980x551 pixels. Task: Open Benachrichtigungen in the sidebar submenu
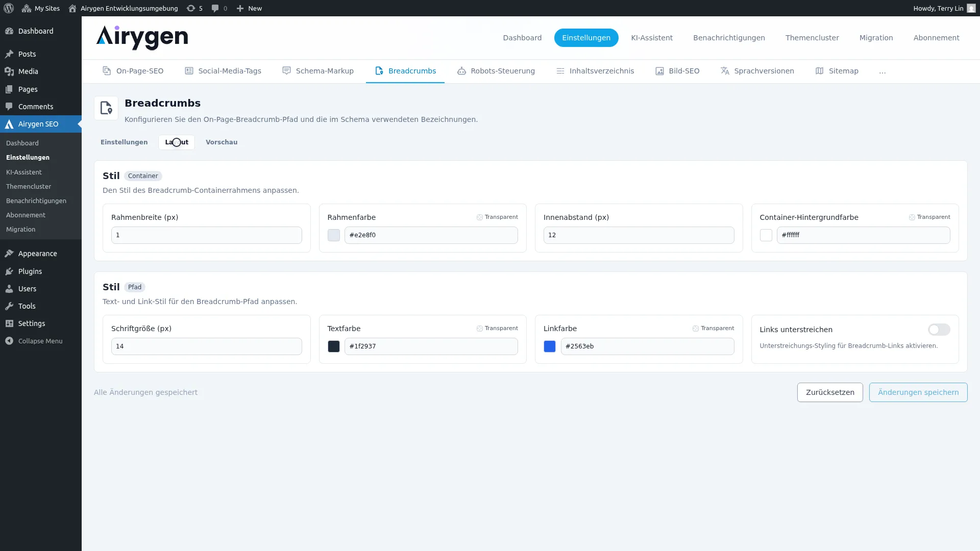[x=36, y=201]
